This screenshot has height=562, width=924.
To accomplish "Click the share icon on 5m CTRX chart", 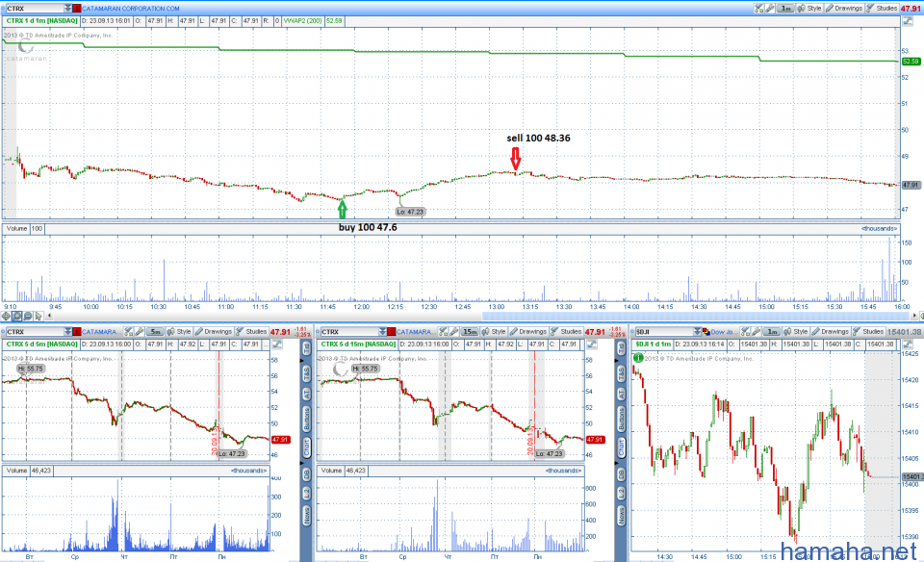I will pos(128,332).
